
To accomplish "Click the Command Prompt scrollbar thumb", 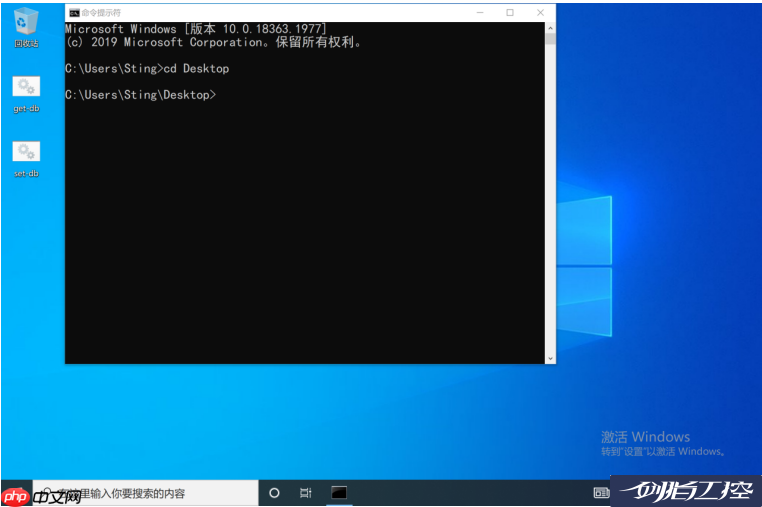I will (x=550, y=39).
